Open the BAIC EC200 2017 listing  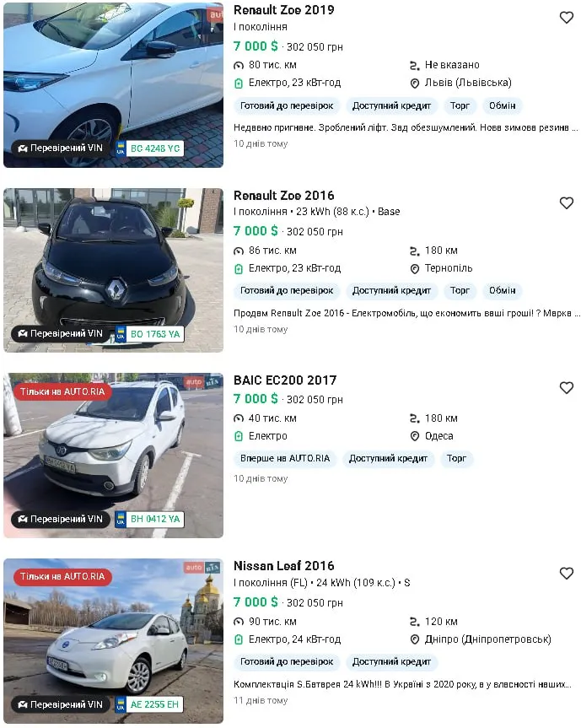284,380
